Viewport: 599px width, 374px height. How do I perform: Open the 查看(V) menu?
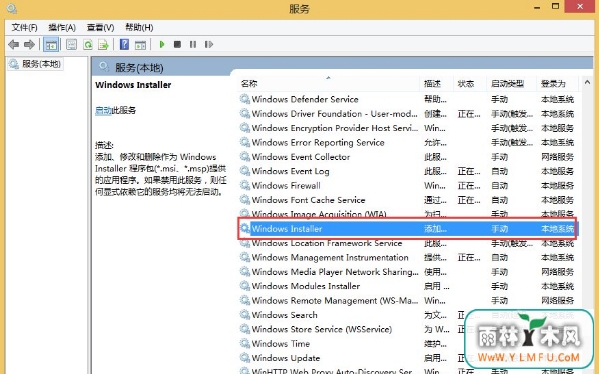click(x=100, y=28)
